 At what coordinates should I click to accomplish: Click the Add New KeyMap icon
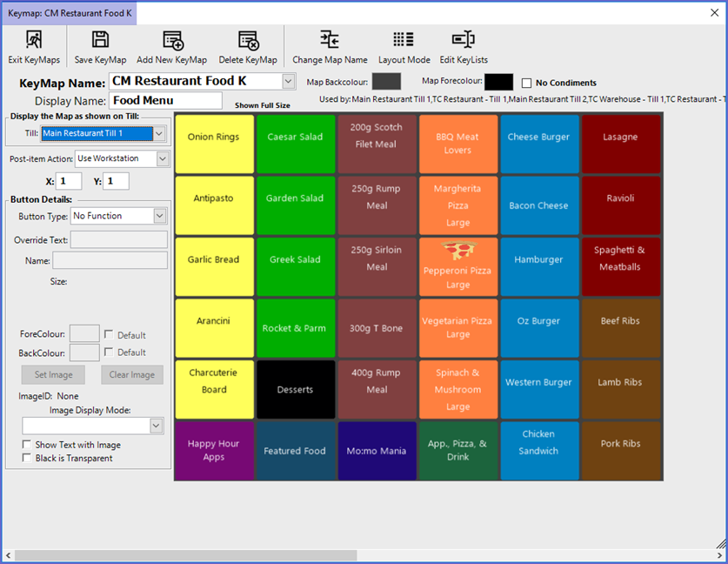pos(172,40)
